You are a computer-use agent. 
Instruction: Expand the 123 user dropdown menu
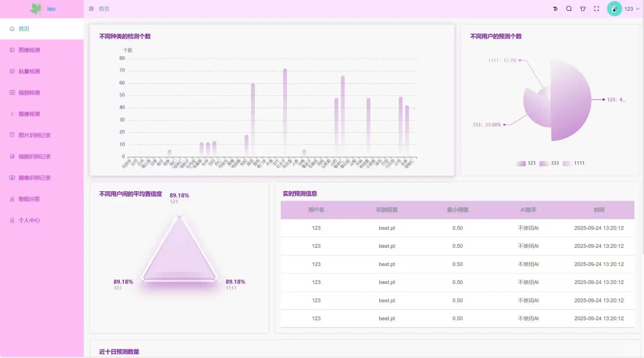point(629,9)
